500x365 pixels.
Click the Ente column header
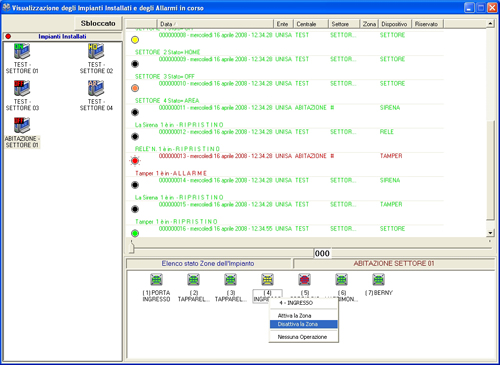click(283, 24)
